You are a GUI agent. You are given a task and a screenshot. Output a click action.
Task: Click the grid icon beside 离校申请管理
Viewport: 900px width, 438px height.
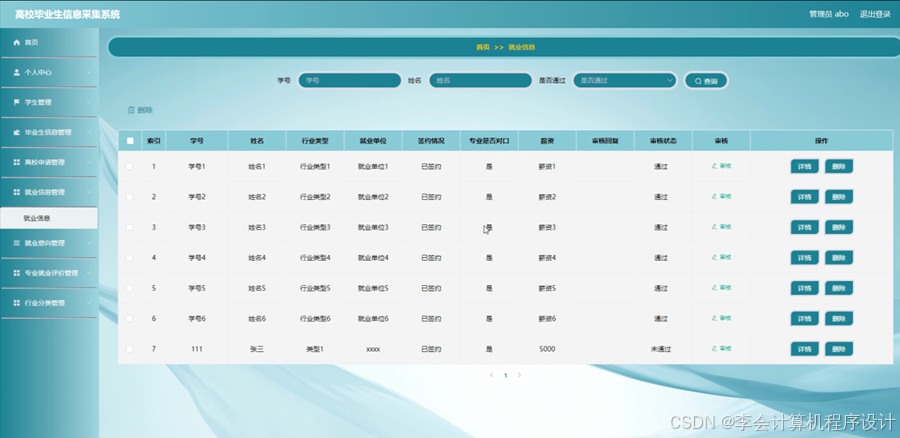[x=16, y=162]
